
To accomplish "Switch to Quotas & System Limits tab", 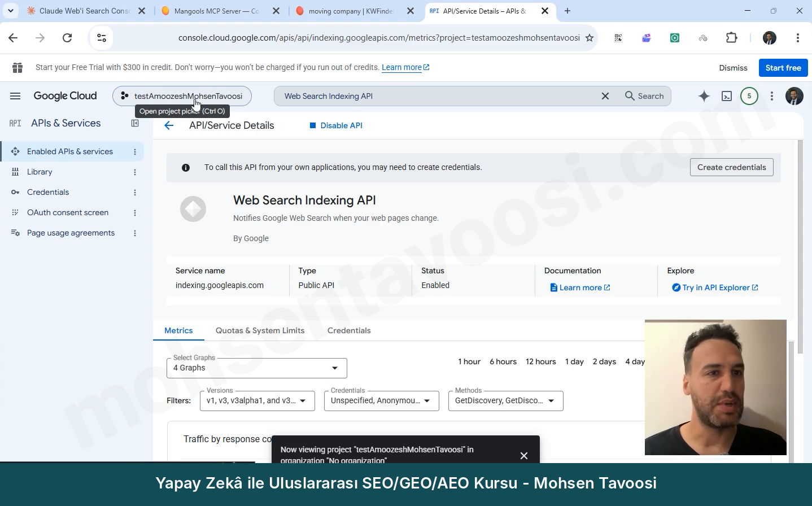I will click(x=260, y=330).
